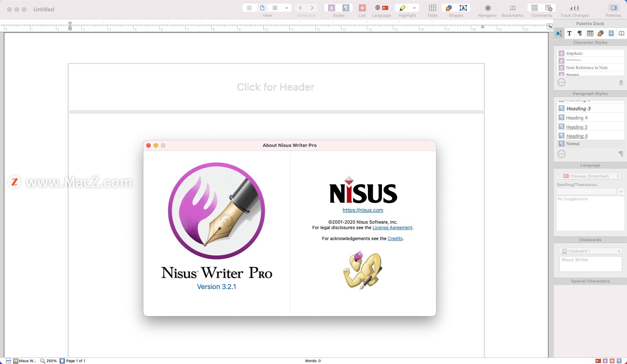Select the Shapes palette group tab

point(601,33)
